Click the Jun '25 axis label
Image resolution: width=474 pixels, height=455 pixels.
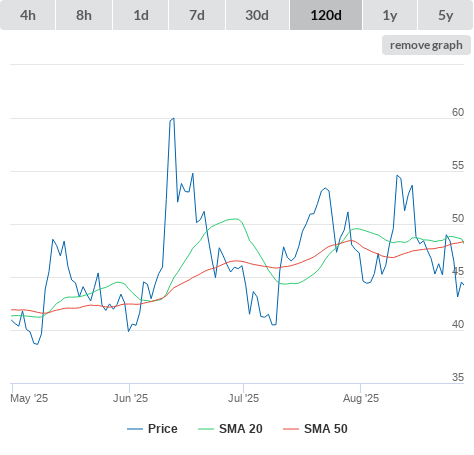(130, 398)
